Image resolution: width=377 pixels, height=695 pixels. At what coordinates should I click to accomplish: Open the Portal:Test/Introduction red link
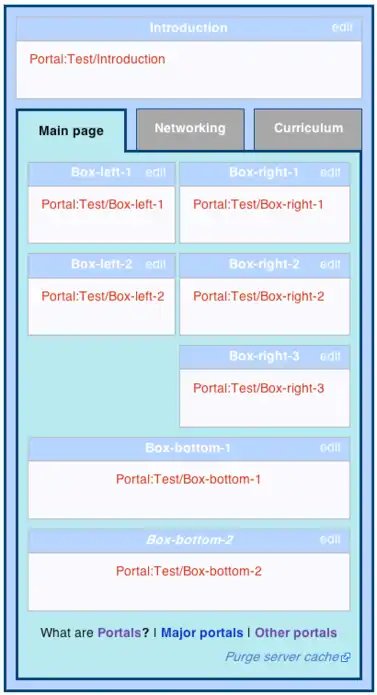coord(97,59)
